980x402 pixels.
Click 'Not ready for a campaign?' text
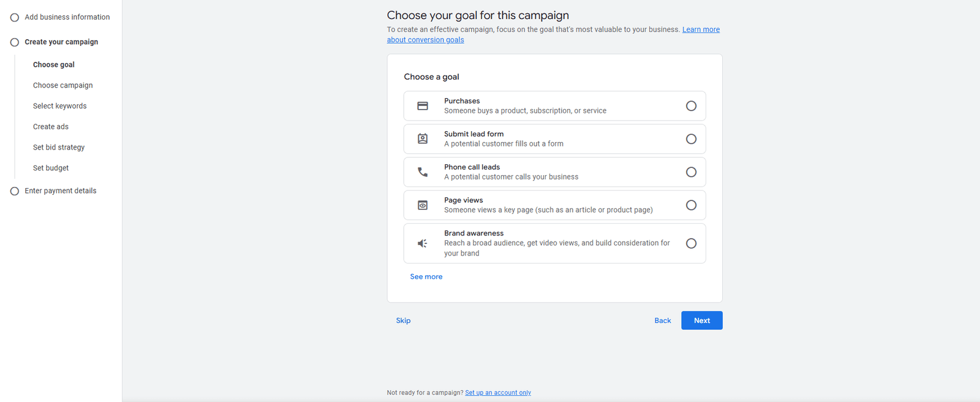pos(425,393)
